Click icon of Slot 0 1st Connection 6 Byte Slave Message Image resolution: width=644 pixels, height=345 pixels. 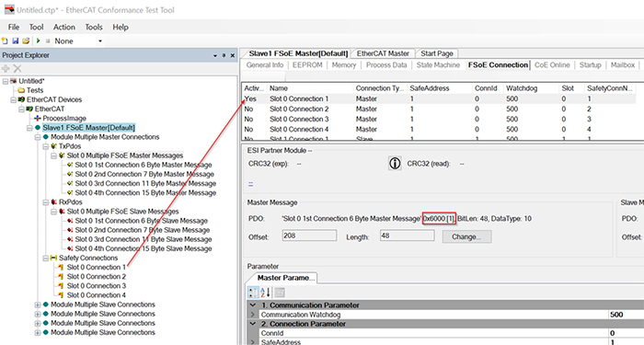70,221
